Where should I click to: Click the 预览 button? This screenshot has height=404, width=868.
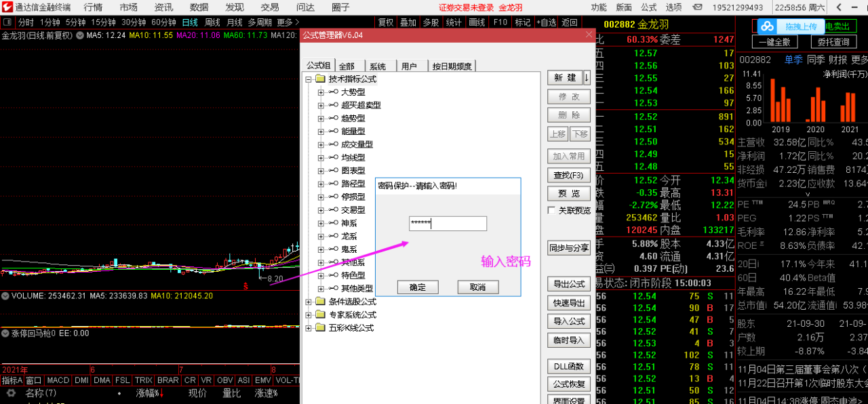point(568,193)
